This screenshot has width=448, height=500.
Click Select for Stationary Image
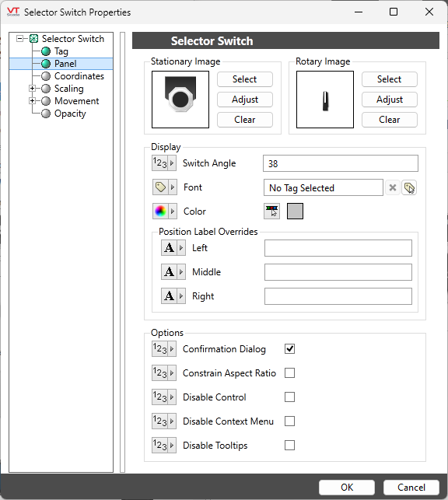244,79
